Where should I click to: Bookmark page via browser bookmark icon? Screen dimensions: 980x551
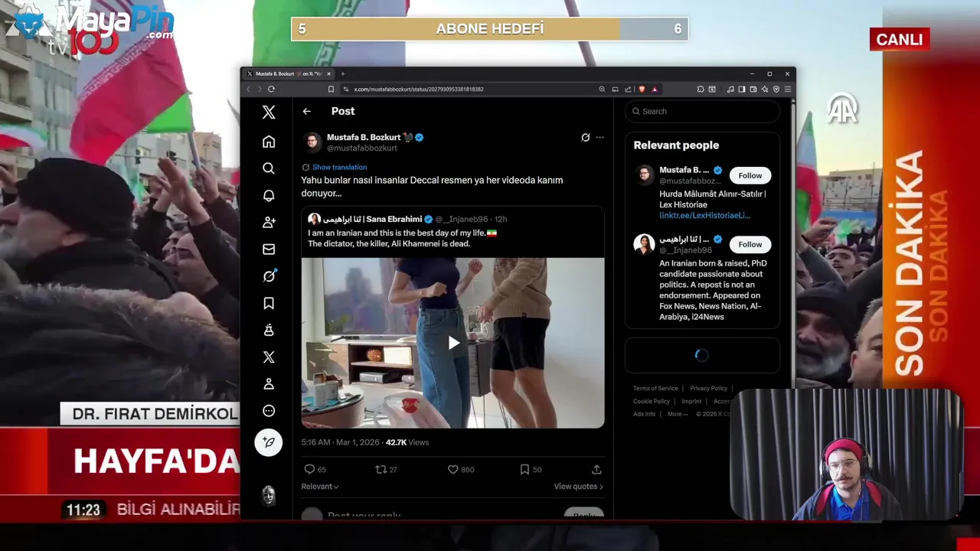click(331, 89)
